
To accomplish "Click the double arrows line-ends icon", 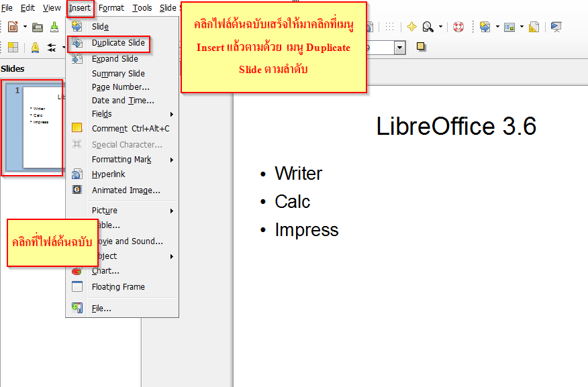I will [x=52, y=48].
